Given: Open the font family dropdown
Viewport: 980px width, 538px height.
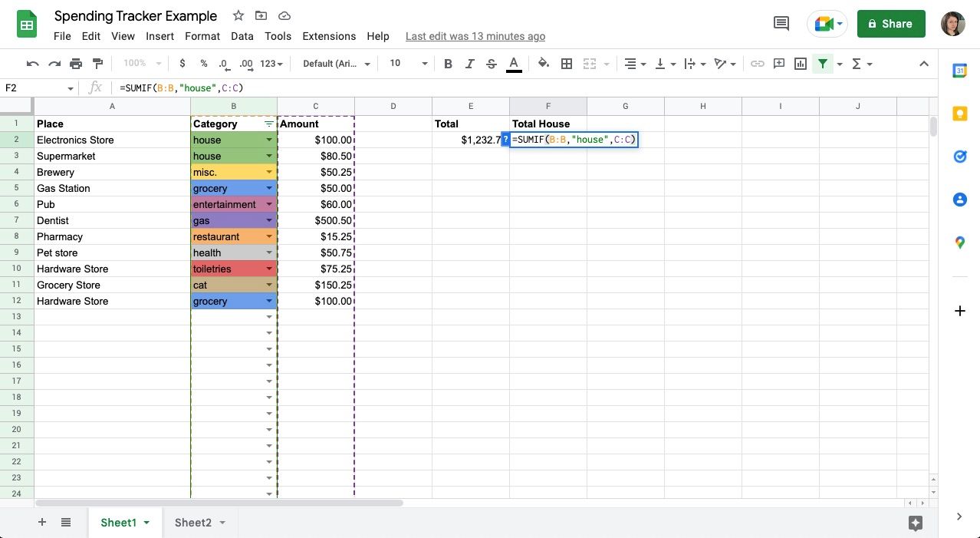Looking at the screenshot, I should 336,64.
